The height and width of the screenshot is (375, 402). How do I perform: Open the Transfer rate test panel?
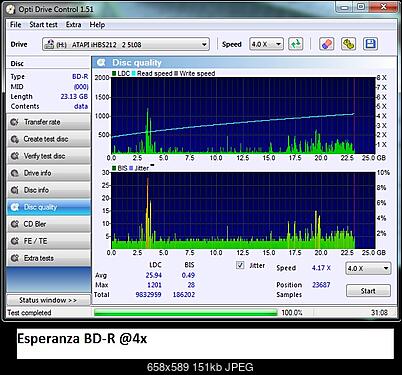pos(49,122)
